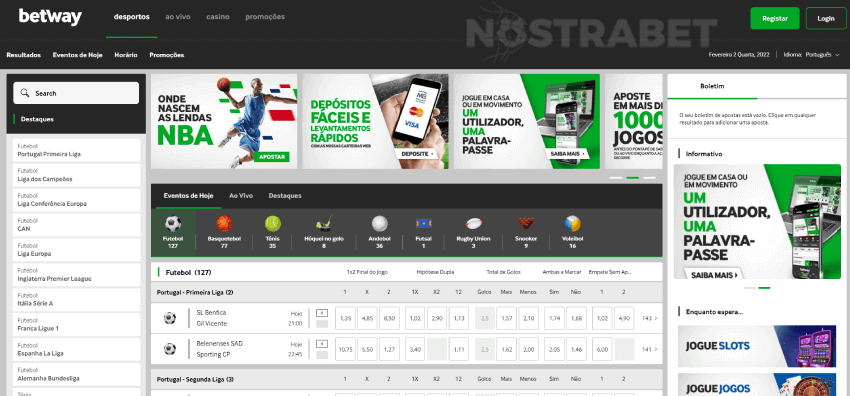Expand 143 more markets for Benfica match

649,319
